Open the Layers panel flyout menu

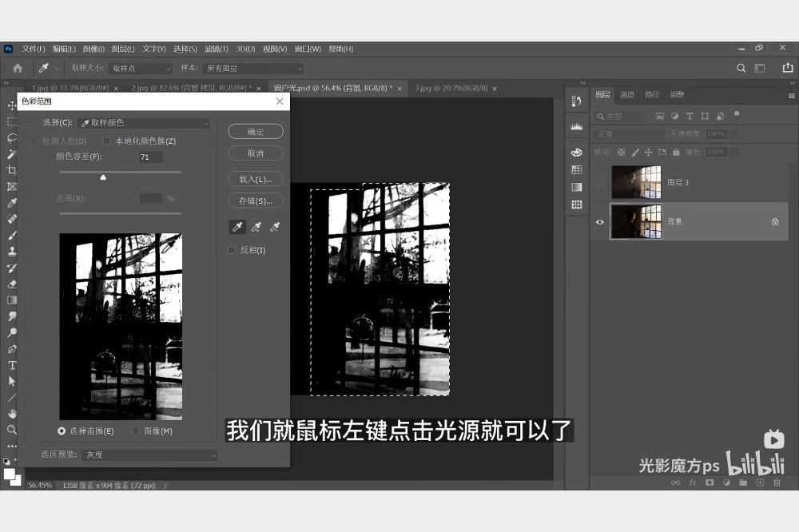click(x=791, y=95)
